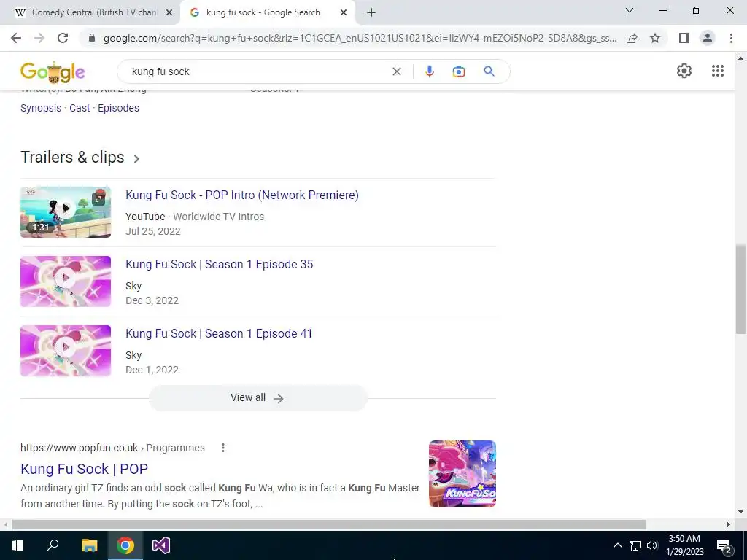Click into the Google search input field
Screen dimensions: 747x560
tap(258, 71)
